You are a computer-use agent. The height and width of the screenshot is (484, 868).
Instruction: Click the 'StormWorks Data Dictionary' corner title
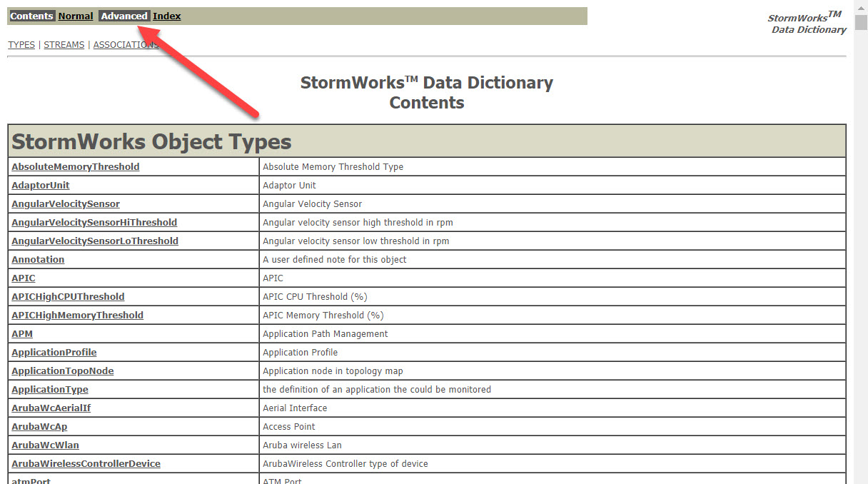[x=807, y=23]
